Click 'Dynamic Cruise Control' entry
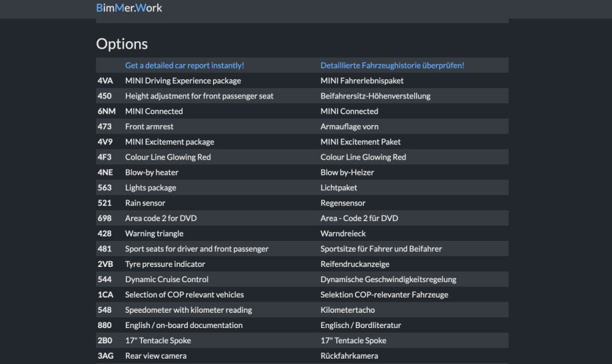612x364 pixels. tap(166, 279)
